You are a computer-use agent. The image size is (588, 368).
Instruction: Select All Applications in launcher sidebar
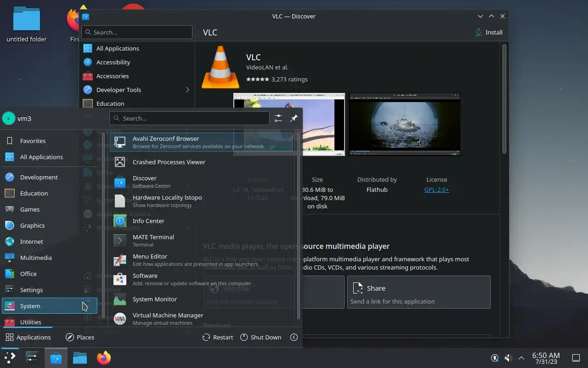click(x=50, y=157)
